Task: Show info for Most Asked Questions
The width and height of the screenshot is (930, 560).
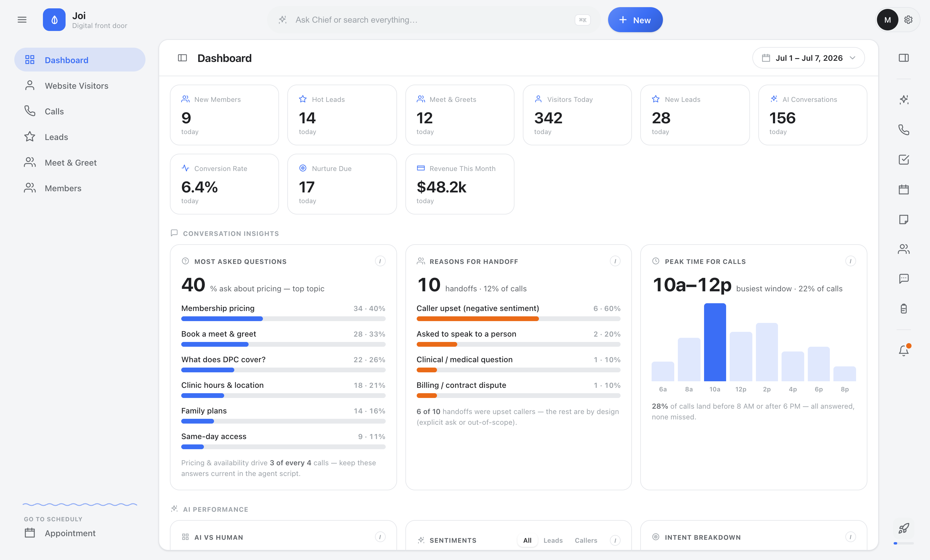Action: coord(380,261)
